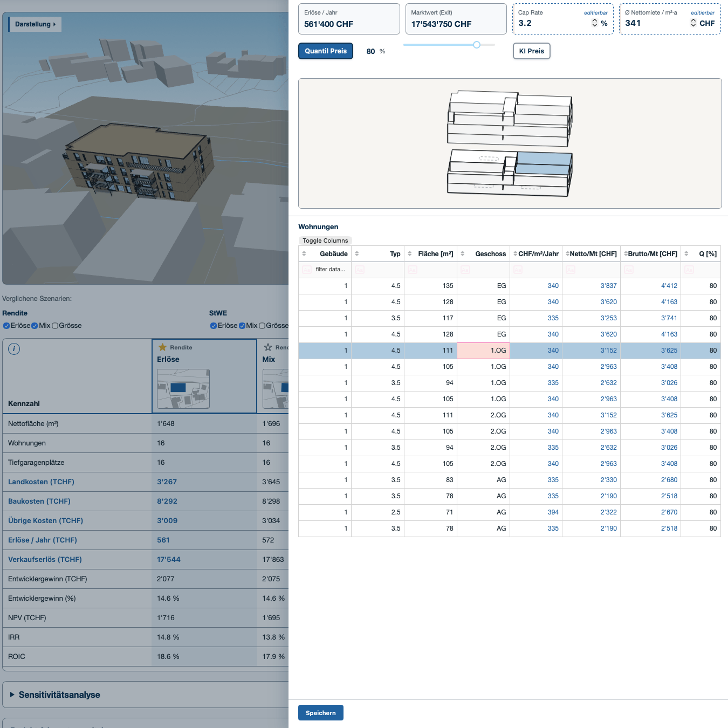Click the sort icon for Q [%] column
Image resolution: width=728 pixels, height=728 pixels.
[x=686, y=253]
